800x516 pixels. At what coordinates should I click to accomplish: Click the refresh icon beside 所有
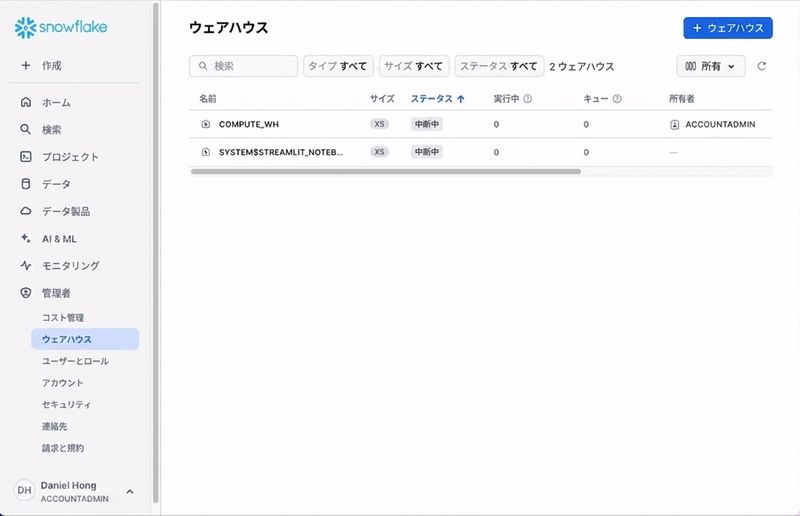(x=762, y=66)
